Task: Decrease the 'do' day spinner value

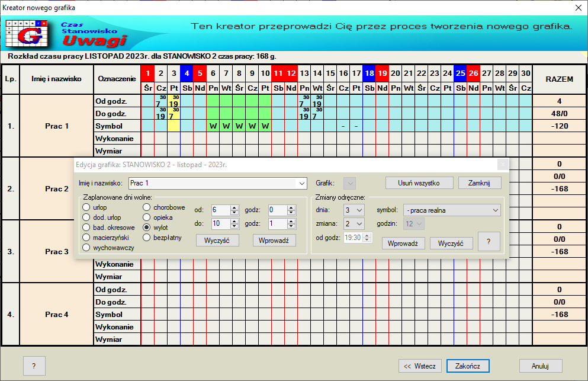Action: (x=234, y=226)
